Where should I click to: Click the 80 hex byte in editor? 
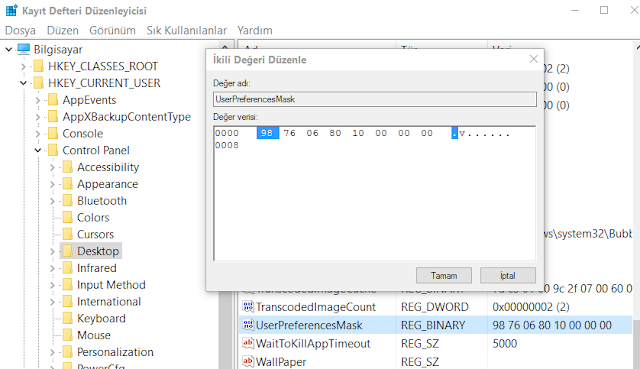click(x=336, y=133)
